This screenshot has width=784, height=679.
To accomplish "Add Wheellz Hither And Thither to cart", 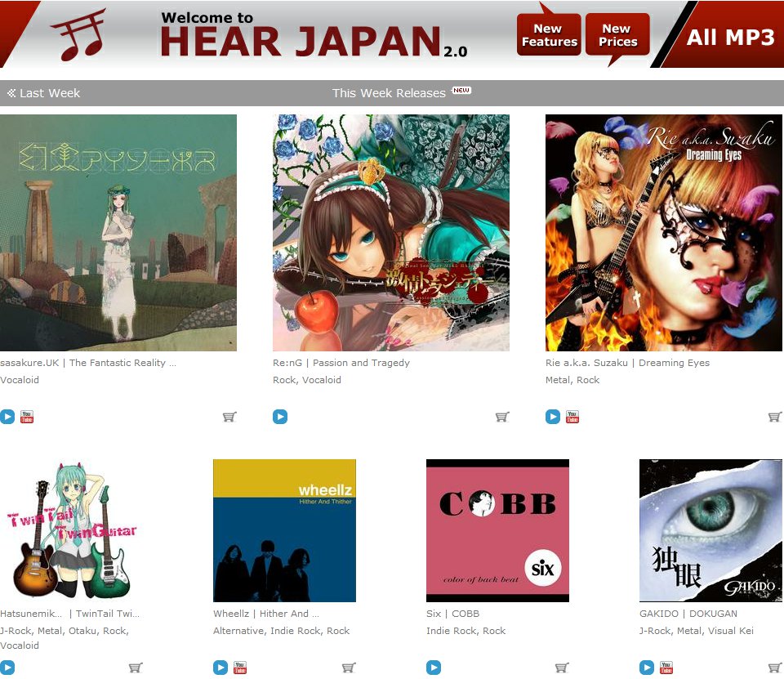I will pyautogui.click(x=349, y=668).
